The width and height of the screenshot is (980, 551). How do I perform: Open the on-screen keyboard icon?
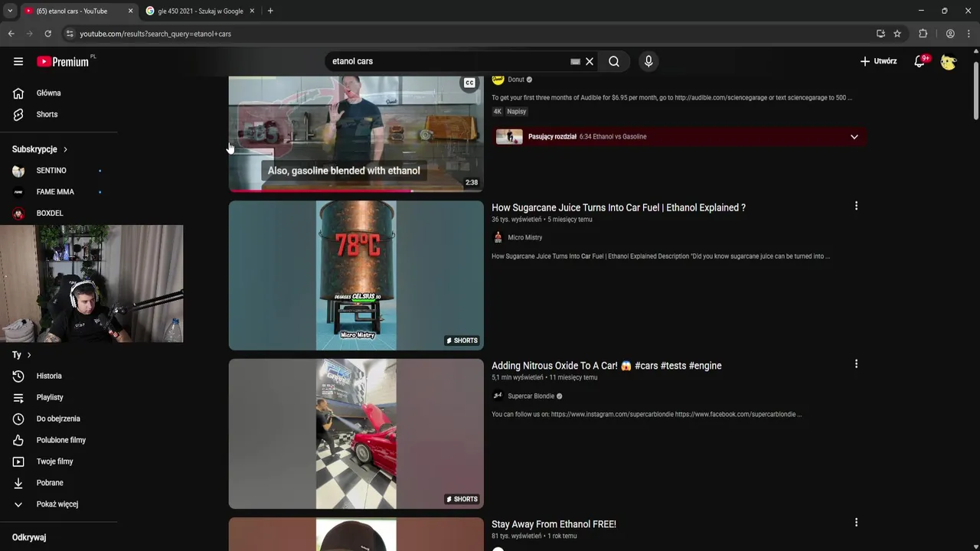click(x=576, y=61)
